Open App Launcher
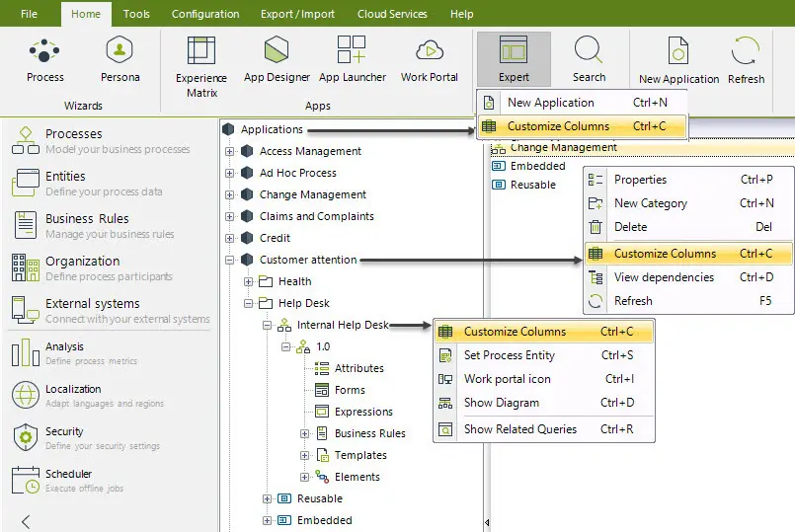Screen dimensions: 795x532 tap(352, 60)
